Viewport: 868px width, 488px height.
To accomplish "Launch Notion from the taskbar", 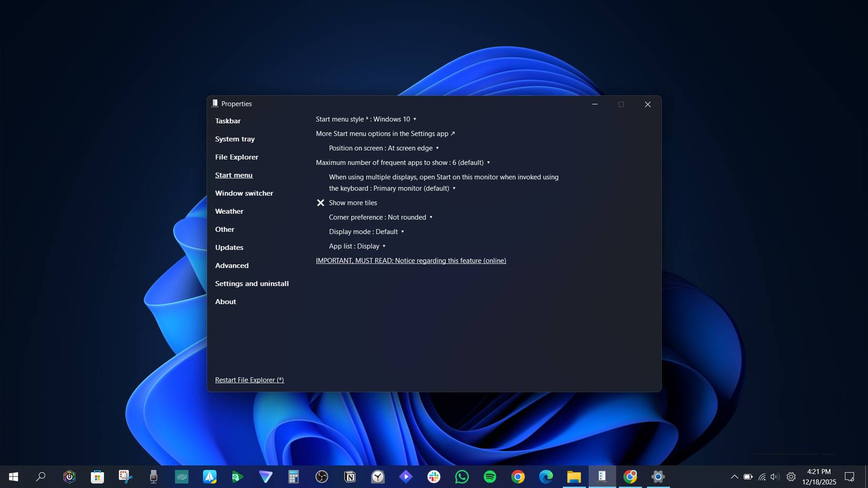I will click(350, 476).
